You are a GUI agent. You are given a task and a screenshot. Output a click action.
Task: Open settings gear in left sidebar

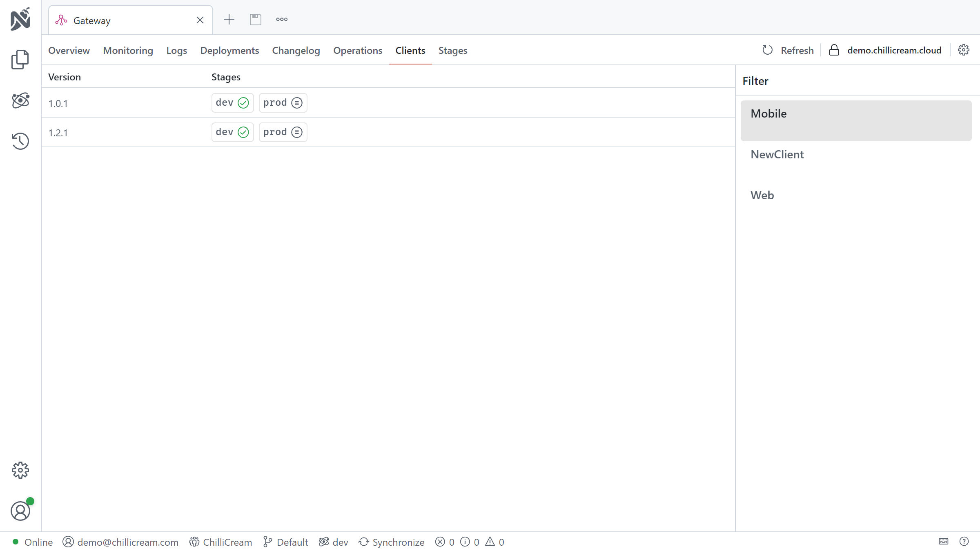point(20,470)
